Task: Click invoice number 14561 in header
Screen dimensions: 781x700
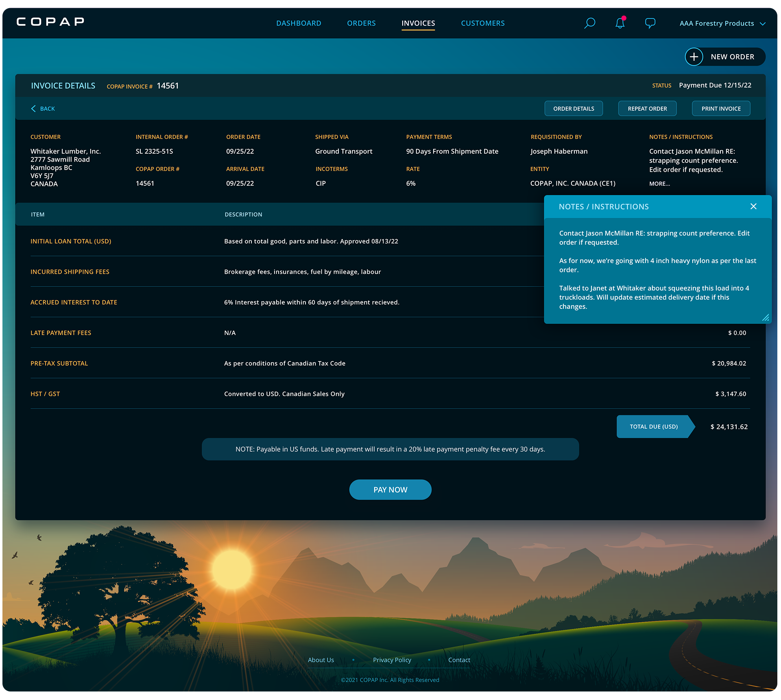Action: 168,86
